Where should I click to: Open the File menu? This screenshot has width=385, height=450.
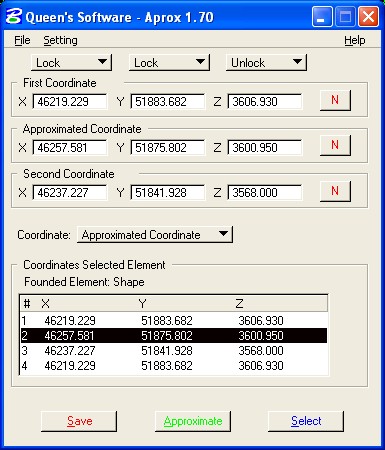tap(22, 40)
